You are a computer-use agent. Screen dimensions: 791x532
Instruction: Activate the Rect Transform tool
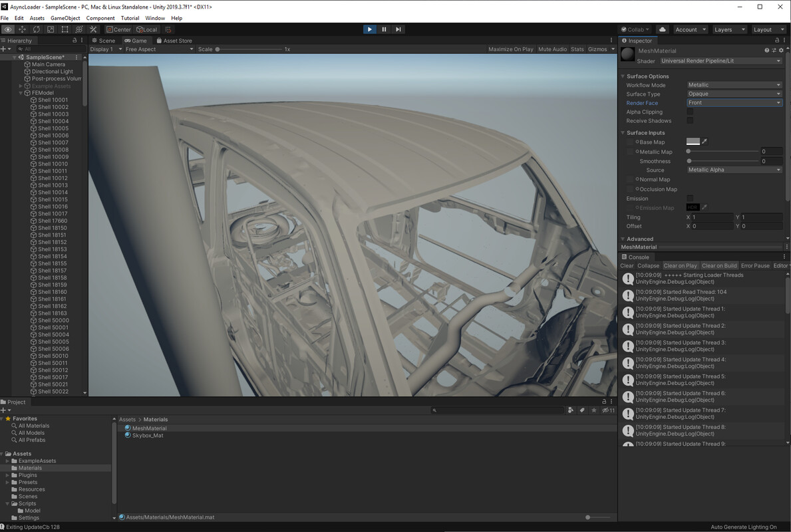(x=65, y=29)
